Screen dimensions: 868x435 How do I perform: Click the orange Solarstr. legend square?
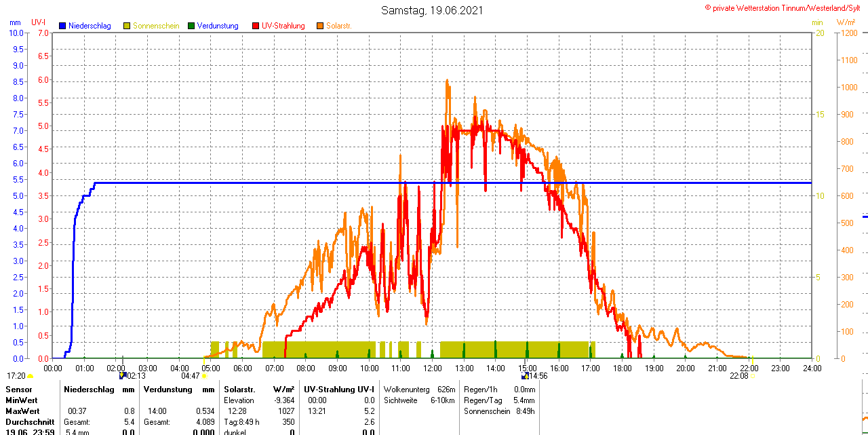click(320, 26)
